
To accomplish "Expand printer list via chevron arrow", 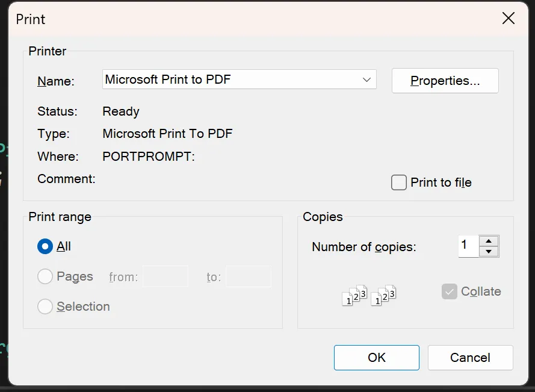I will tap(366, 79).
